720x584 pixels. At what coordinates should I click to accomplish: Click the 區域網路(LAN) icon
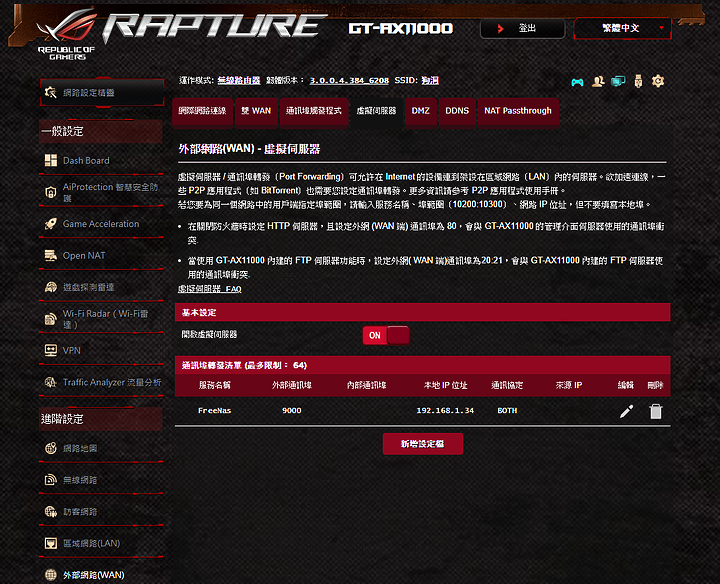click(51, 543)
